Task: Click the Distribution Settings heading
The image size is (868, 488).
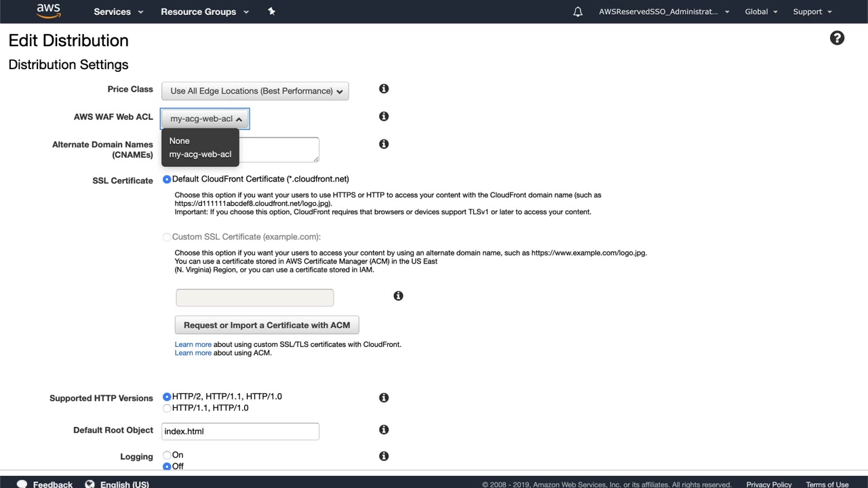Action: click(68, 64)
